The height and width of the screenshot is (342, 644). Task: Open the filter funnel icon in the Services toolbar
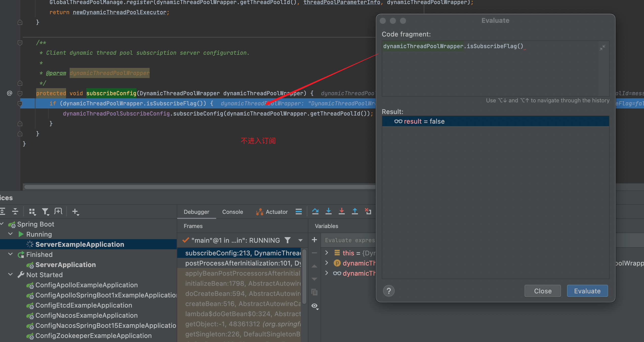pyautogui.click(x=45, y=211)
